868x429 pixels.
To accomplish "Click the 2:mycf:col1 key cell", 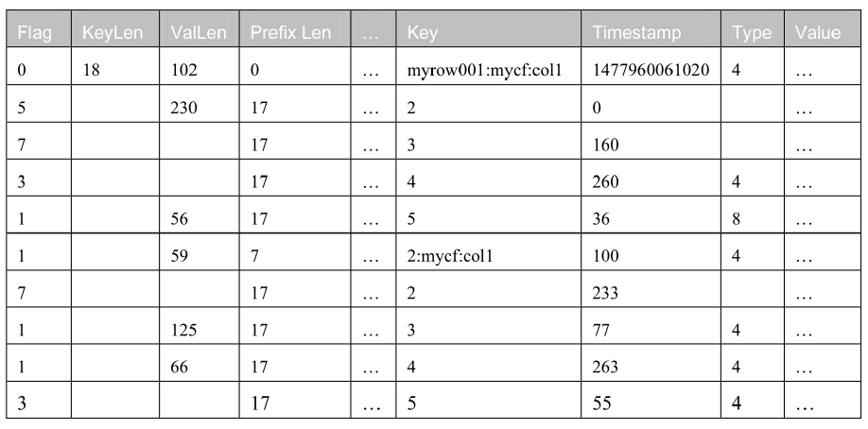I will coord(488,252).
